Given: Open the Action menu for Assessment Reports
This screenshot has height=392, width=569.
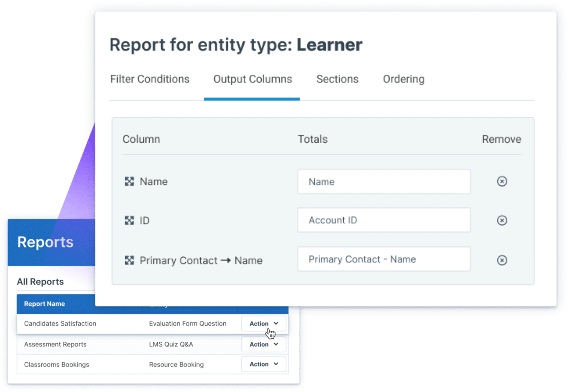Looking at the screenshot, I should (x=264, y=344).
